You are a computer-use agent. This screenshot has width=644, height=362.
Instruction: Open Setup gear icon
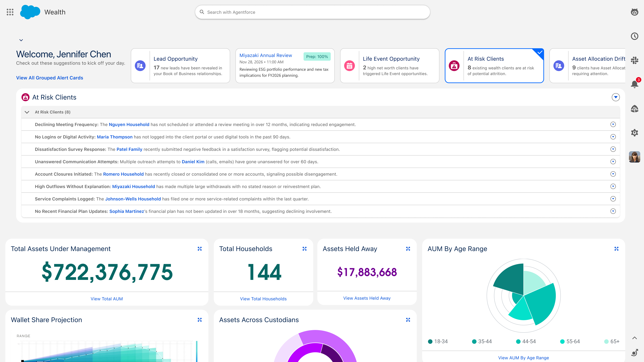(x=634, y=133)
